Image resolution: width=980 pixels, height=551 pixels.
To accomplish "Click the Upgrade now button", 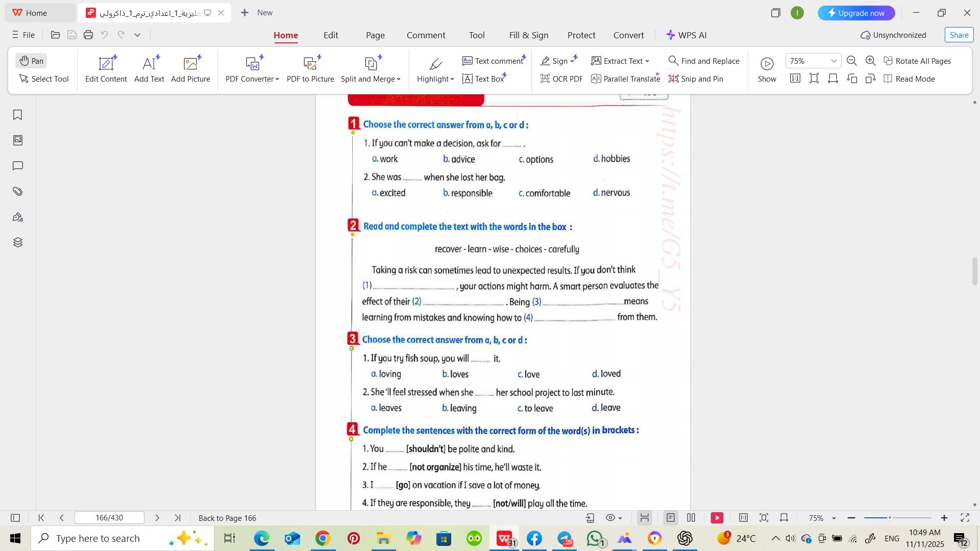I will click(856, 13).
